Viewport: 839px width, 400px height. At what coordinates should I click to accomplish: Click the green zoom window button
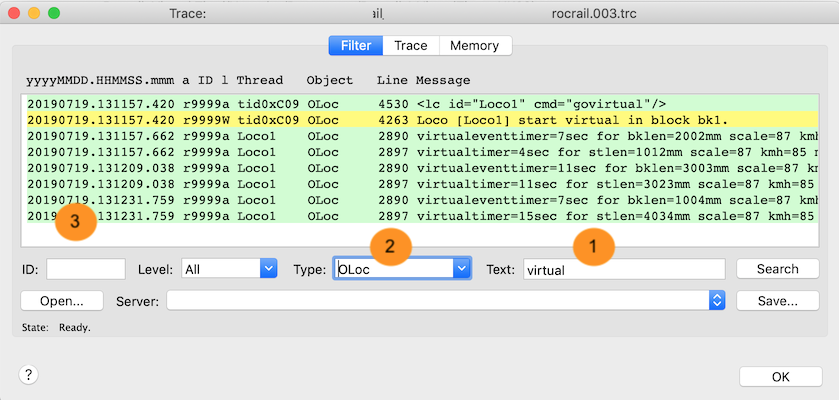[54, 14]
